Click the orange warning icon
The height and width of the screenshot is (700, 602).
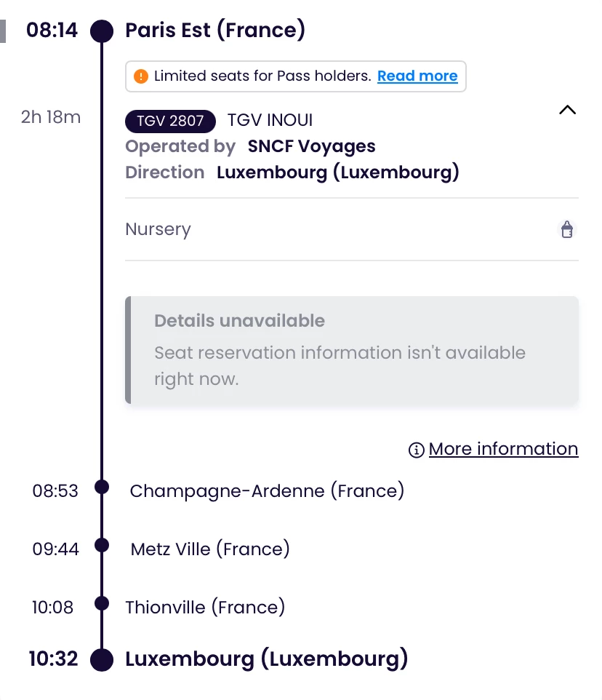tap(141, 76)
